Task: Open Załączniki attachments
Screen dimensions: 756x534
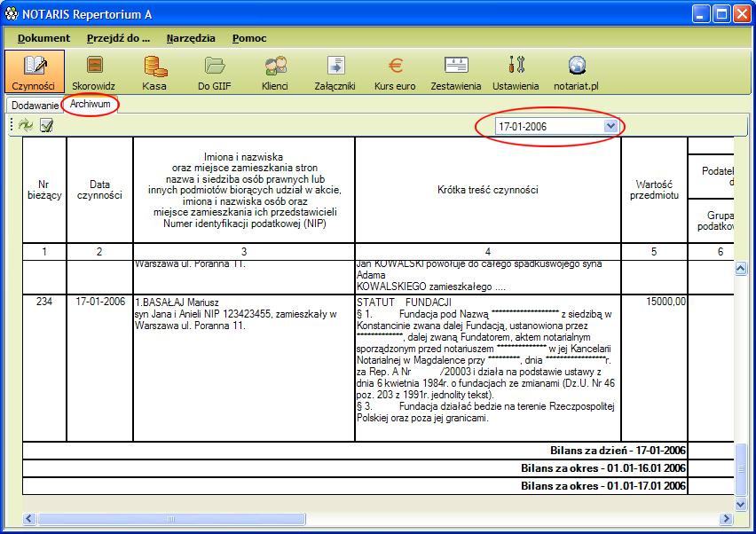Action: [x=335, y=71]
